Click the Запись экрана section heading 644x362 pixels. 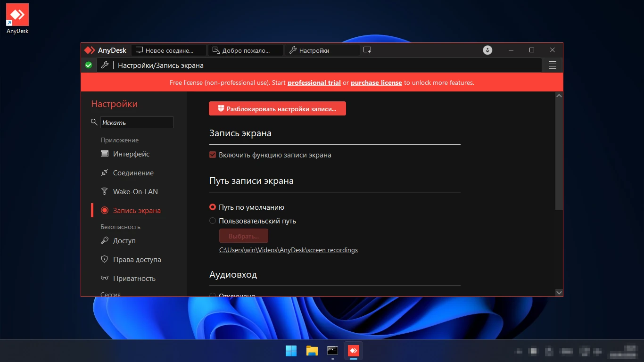tap(240, 133)
